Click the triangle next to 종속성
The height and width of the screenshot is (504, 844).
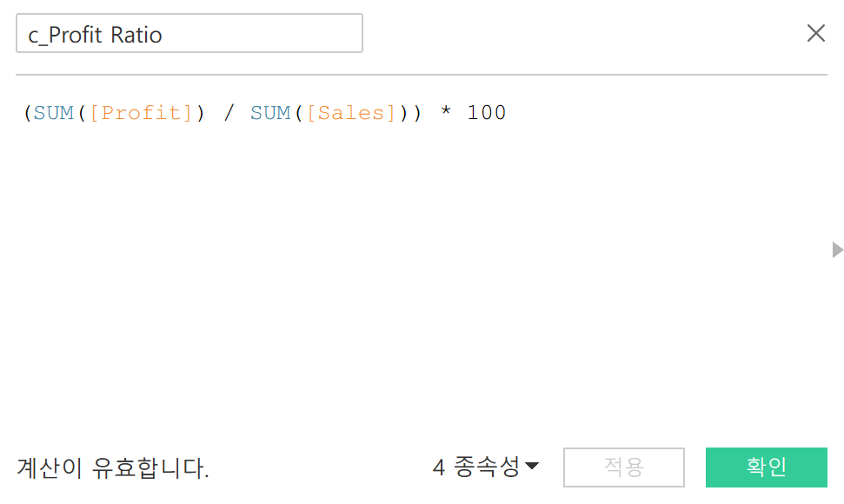532,468
